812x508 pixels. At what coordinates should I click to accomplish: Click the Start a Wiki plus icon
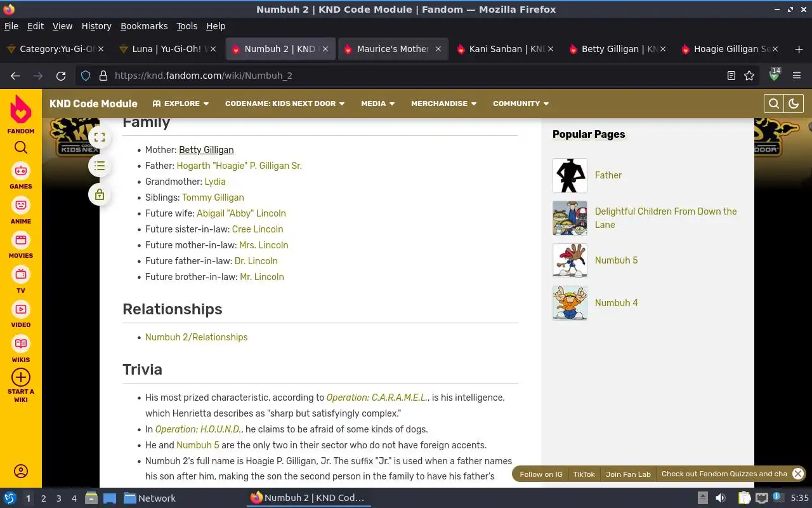point(21,377)
